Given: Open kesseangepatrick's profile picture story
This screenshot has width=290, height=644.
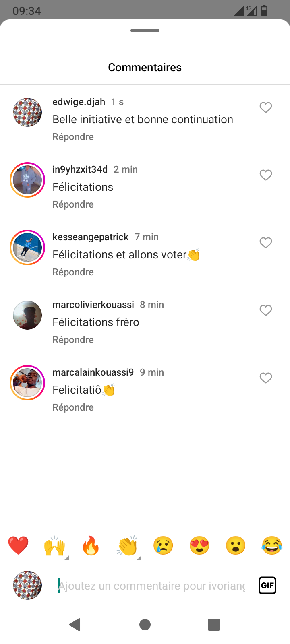Looking at the screenshot, I should point(27,248).
